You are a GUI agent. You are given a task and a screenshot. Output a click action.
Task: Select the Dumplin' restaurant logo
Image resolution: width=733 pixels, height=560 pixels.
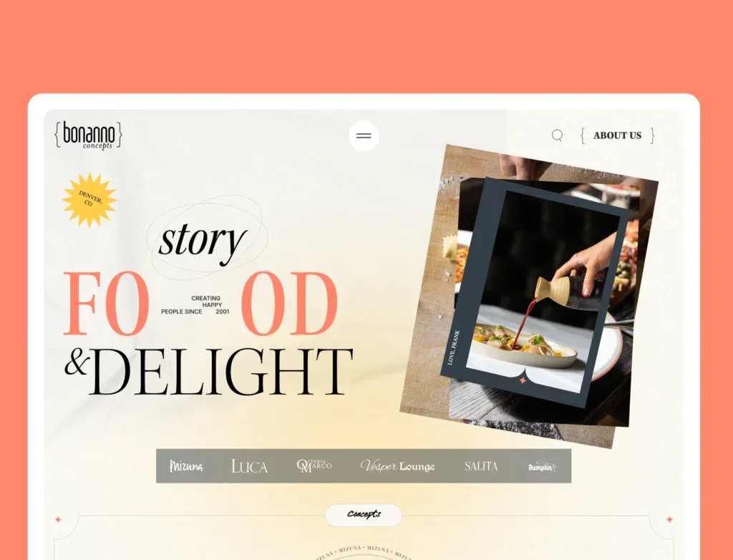(x=542, y=466)
